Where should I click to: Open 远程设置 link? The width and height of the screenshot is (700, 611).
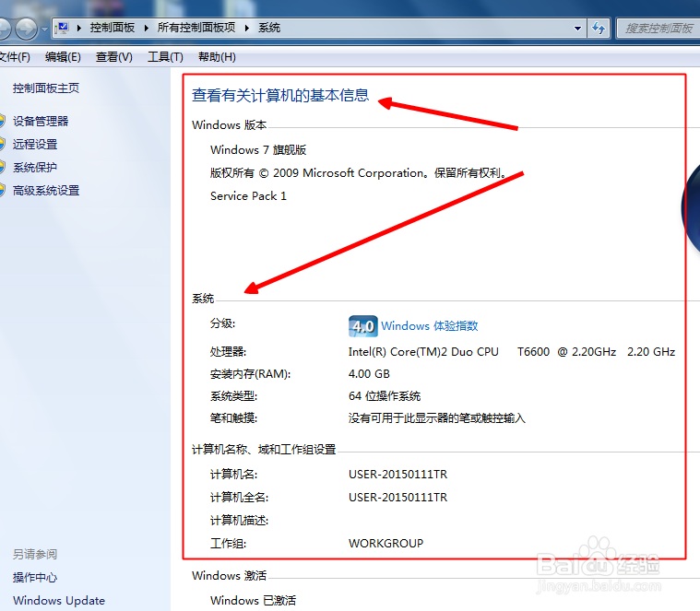[35, 145]
